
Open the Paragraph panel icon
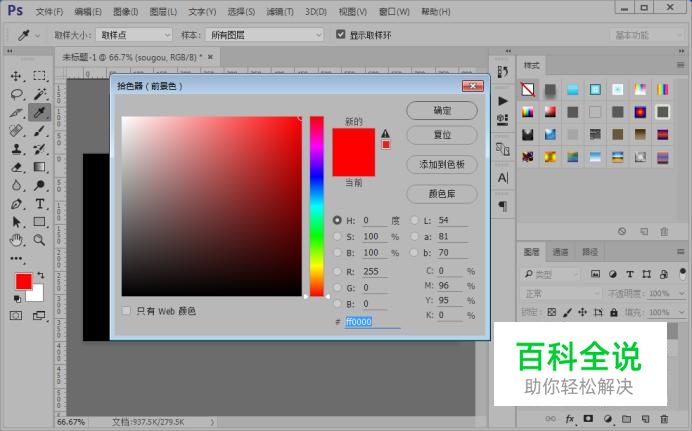tap(503, 206)
